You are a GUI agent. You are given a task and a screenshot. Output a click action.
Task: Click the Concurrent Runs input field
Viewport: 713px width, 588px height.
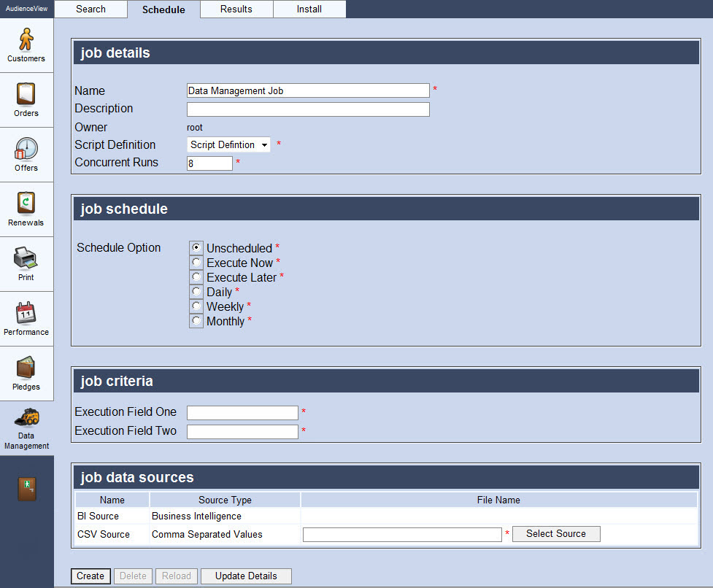(x=209, y=163)
